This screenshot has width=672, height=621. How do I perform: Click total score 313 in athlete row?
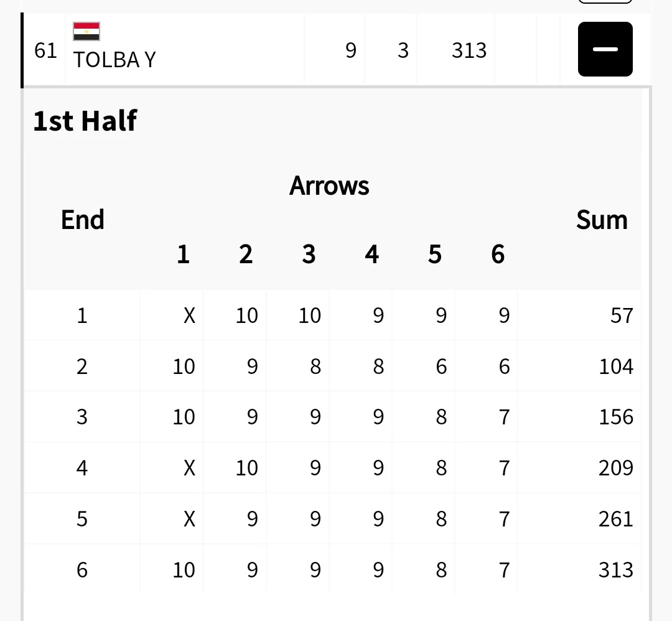pyautogui.click(x=469, y=50)
